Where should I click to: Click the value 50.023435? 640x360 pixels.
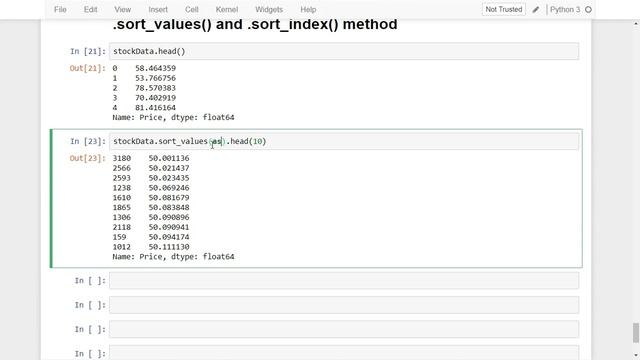coord(169,178)
